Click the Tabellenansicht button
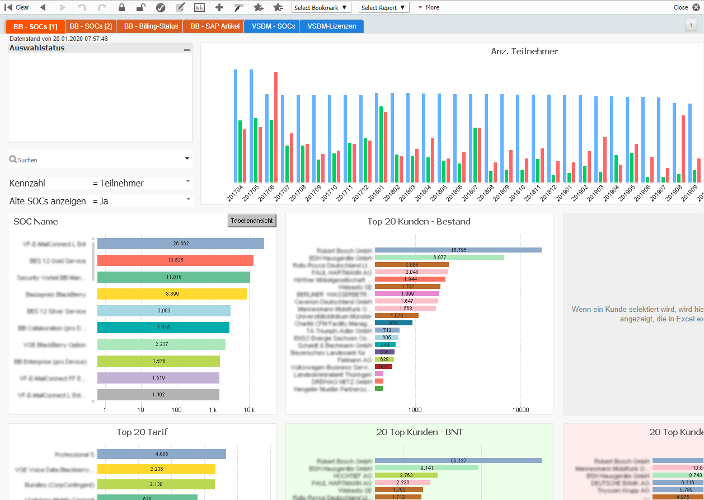The width and height of the screenshot is (704, 500). coord(252,220)
